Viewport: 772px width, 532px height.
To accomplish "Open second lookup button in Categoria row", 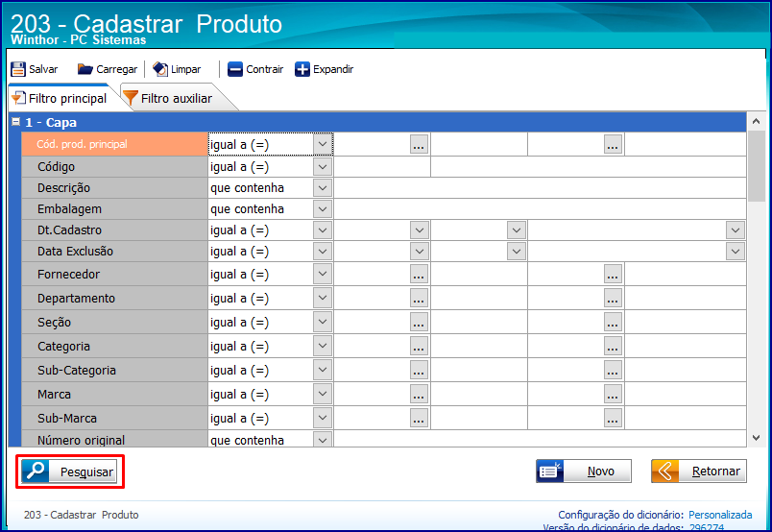I will 613,347.
